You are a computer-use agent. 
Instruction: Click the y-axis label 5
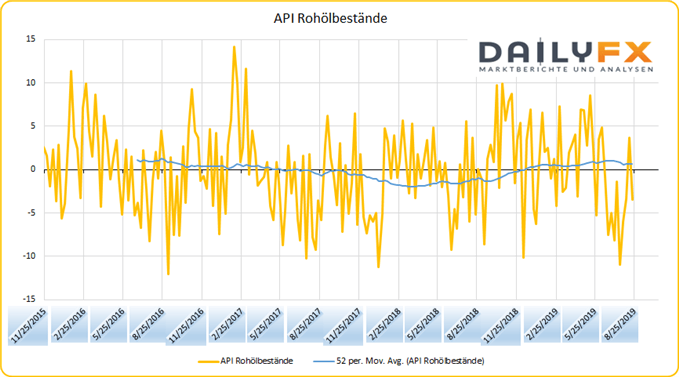click(32, 126)
